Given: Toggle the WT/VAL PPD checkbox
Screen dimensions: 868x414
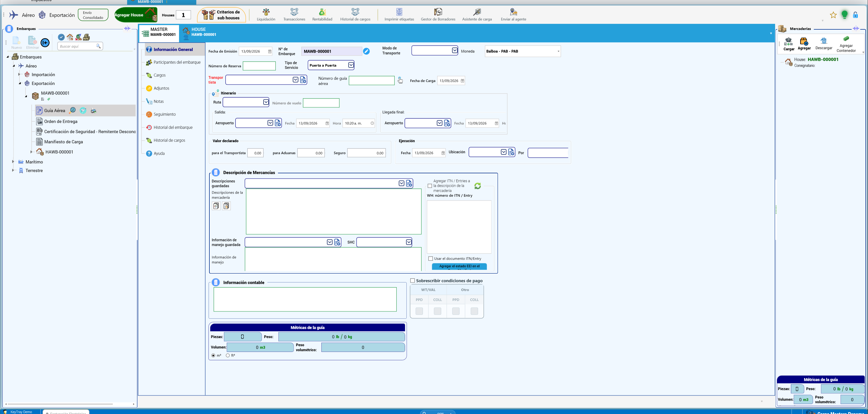Looking at the screenshot, I should [419, 311].
